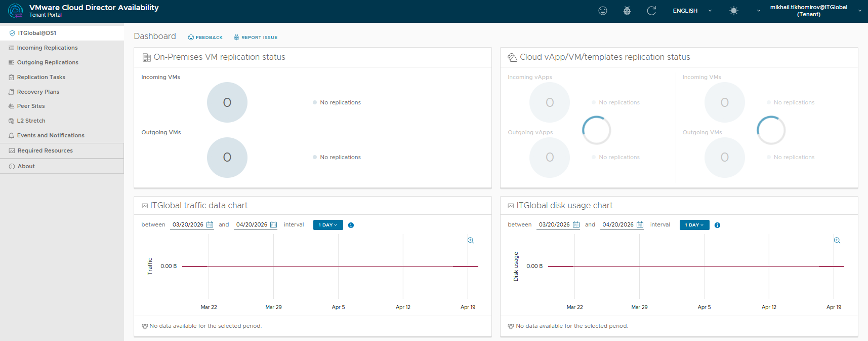Open the calendar picker for traffic end date
868x341 pixels.
pyautogui.click(x=273, y=224)
